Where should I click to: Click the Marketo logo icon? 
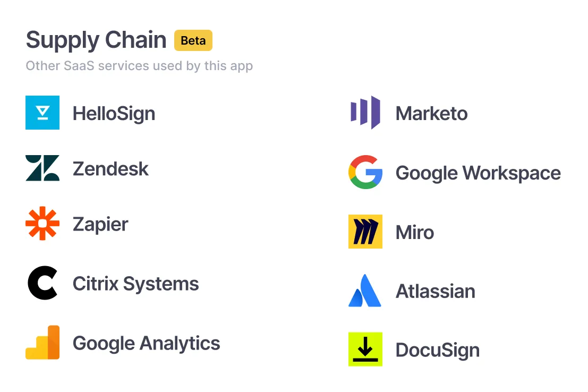coord(365,113)
